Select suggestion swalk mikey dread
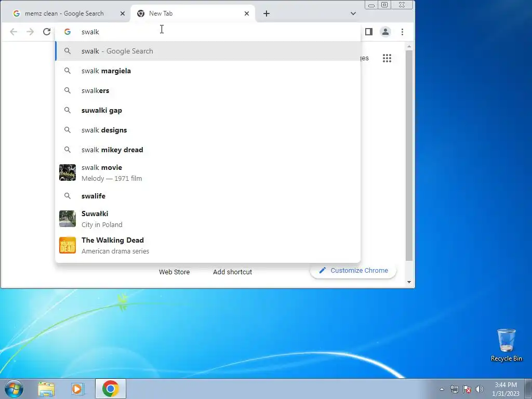 pyautogui.click(x=208, y=149)
